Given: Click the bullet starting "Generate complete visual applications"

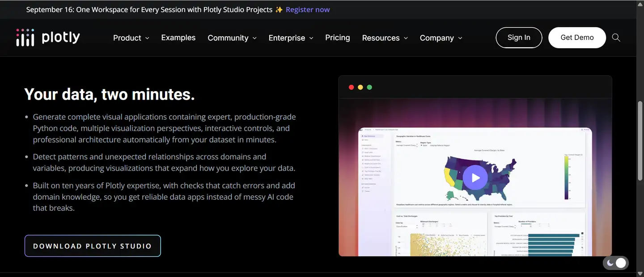Looking at the screenshot, I should tap(164, 128).
